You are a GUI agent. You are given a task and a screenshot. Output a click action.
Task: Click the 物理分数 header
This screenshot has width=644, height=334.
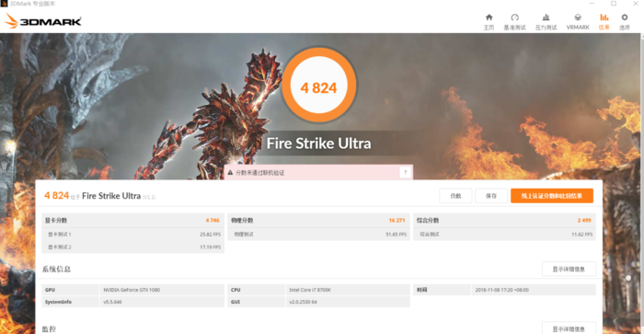pyautogui.click(x=242, y=220)
